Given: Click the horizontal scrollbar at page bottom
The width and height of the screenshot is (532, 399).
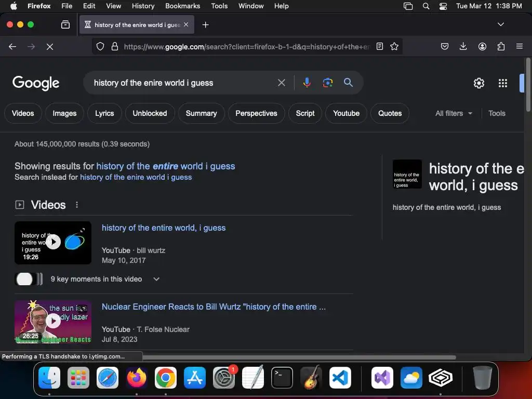Looking at the screenshot, I should point(299,357).
